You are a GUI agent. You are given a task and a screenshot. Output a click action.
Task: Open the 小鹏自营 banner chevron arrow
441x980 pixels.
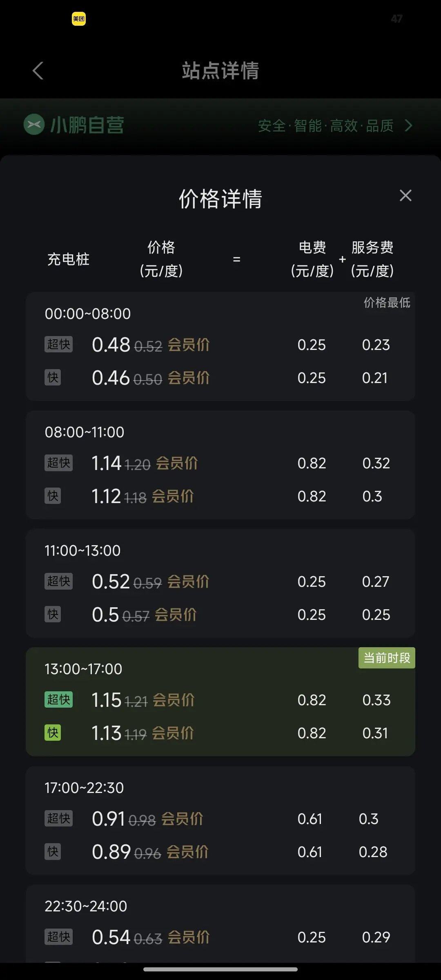[x=408, y=125]
